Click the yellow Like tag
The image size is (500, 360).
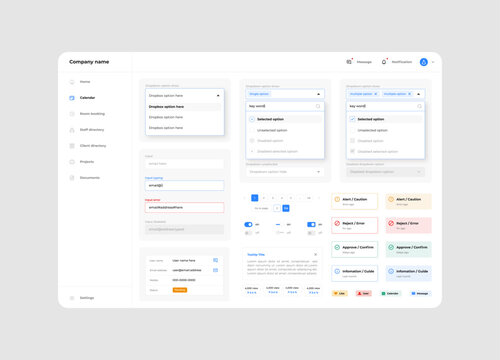340,293
